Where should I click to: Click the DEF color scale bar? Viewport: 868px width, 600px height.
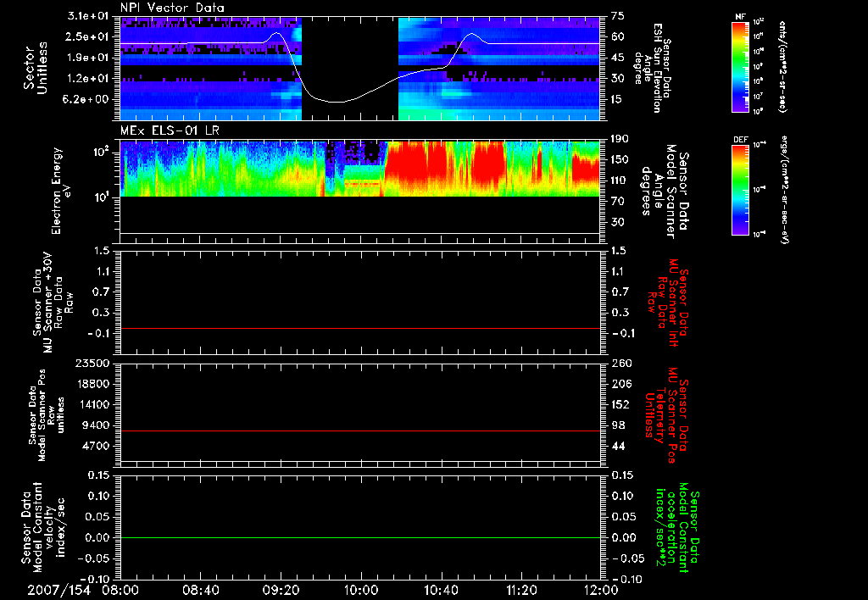coord(741,189)
